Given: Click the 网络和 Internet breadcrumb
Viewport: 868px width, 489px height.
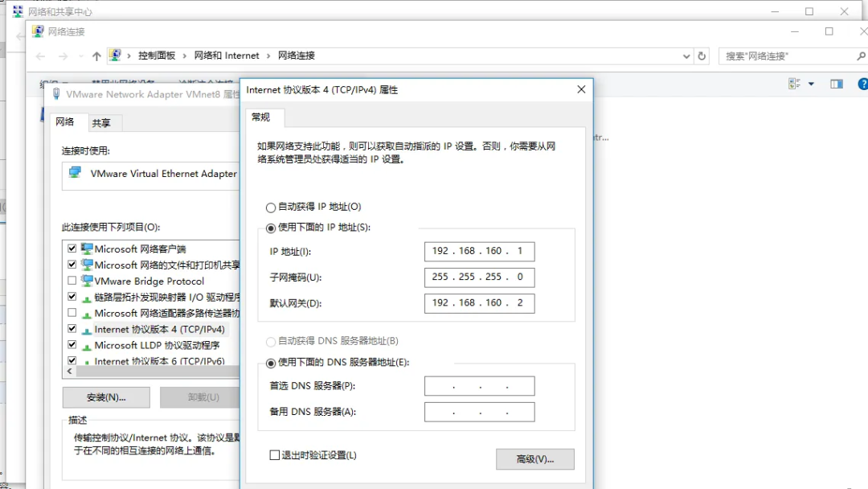Looking at the screenshot, I should click(x=227, y=55).
